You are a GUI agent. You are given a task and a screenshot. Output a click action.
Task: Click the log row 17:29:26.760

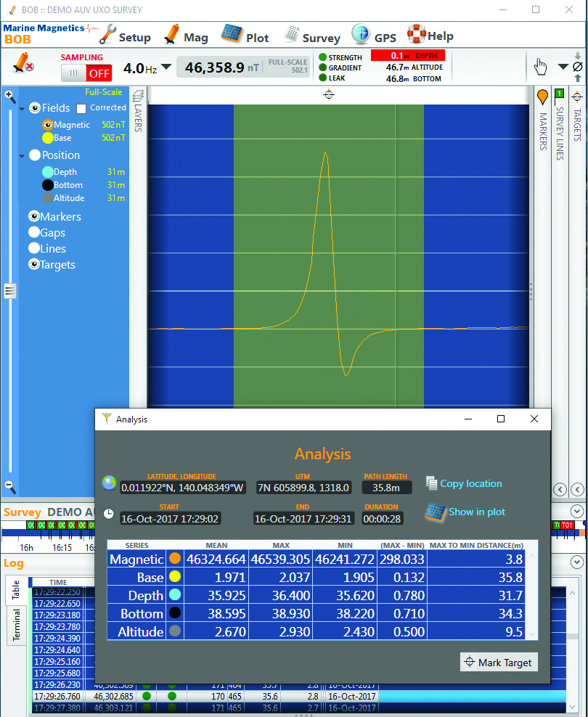300,697
